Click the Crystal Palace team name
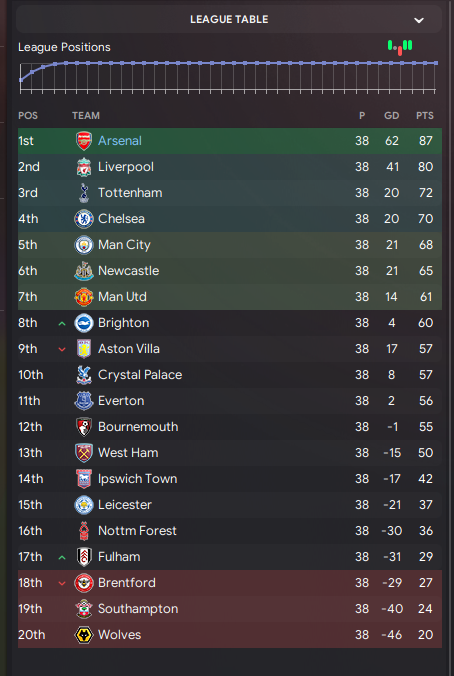Viewport: 454px width, 676px height. point(140,375)
